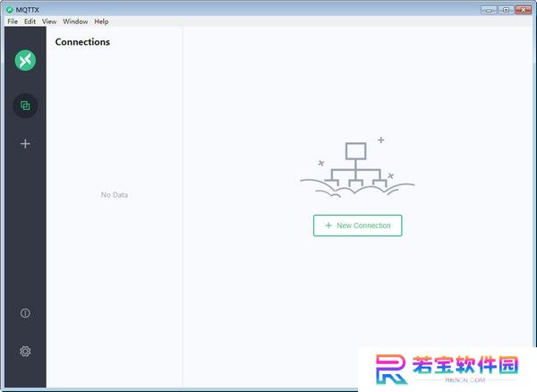Click the MQTTX logo in sidebar
Viewport: 537px width, 392px height.
tap(25, 60)
